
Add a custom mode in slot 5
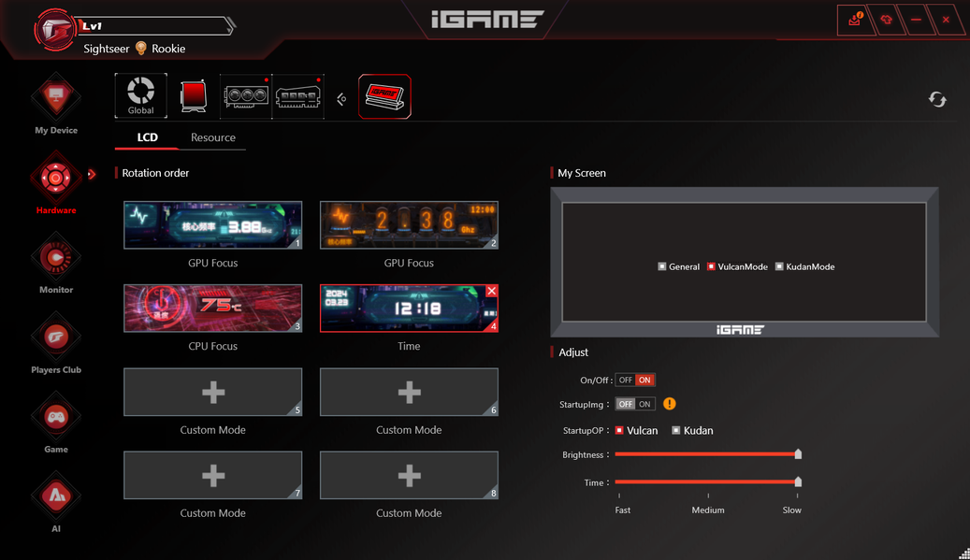pyautogui.click(x=213, y=392)
